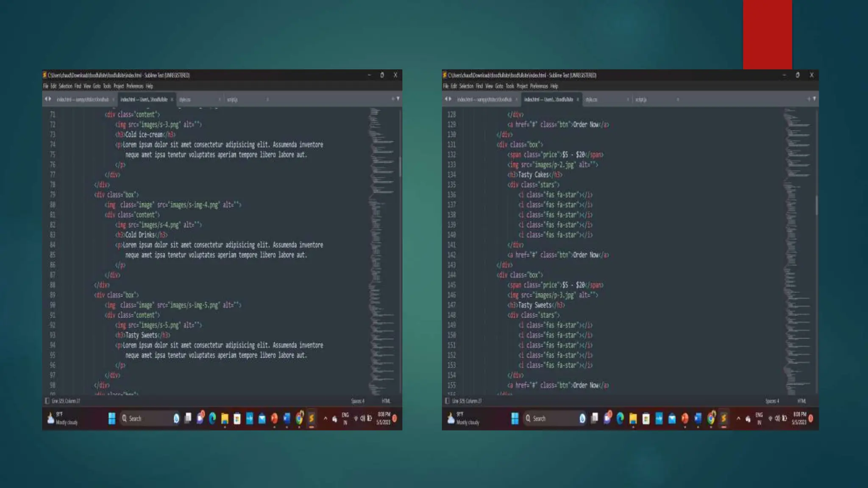Screen dimensions: 868x488
Task: Click the tab navigation arrows in left Sublime window
Action: pyautogui.click(x=48, y=99)
